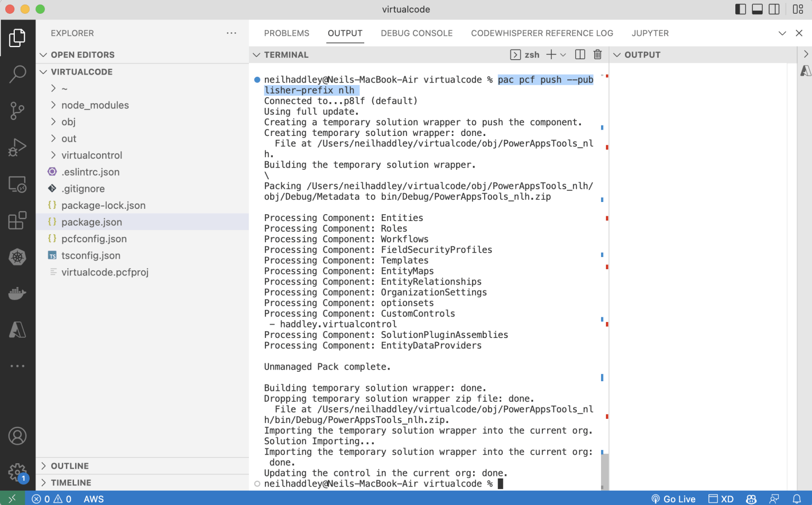812x505 pixels.
Task: Open new terminal profile dropdown arrow
Action: [x=564, y=54]
